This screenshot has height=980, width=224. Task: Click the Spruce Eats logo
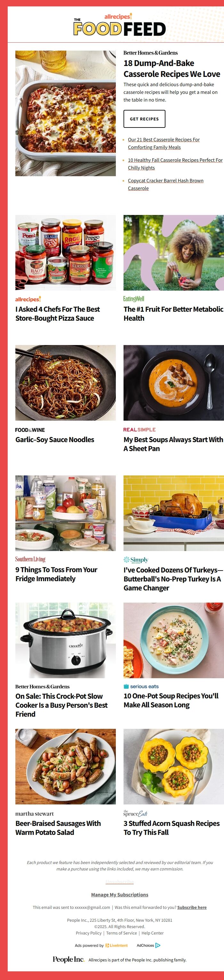[x=135, y=813]
